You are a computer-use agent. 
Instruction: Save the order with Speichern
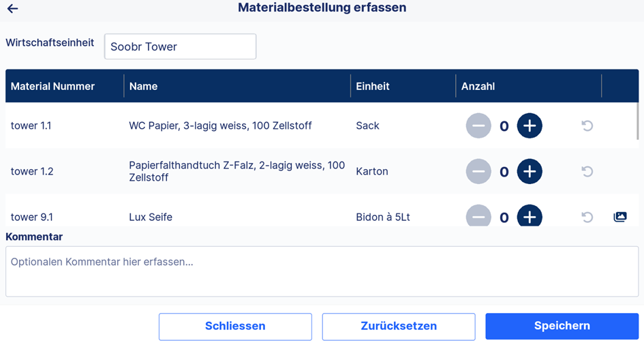point(562,326)
